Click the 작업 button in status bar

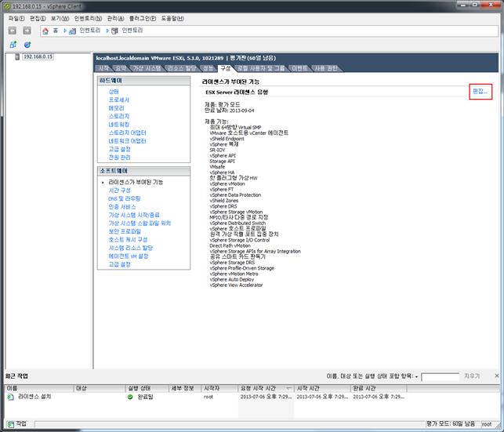(x=17, y=424)
